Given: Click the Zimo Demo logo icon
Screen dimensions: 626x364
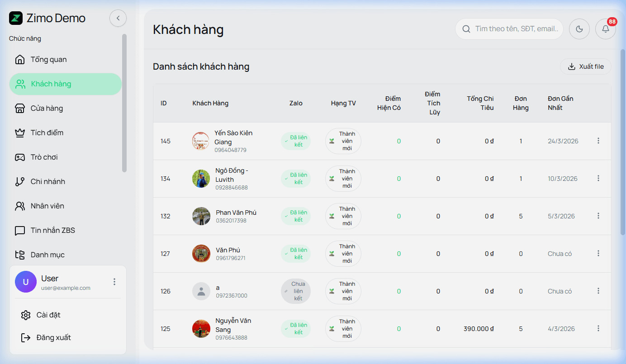Looking at the screenshot, I should pos(16,18).
